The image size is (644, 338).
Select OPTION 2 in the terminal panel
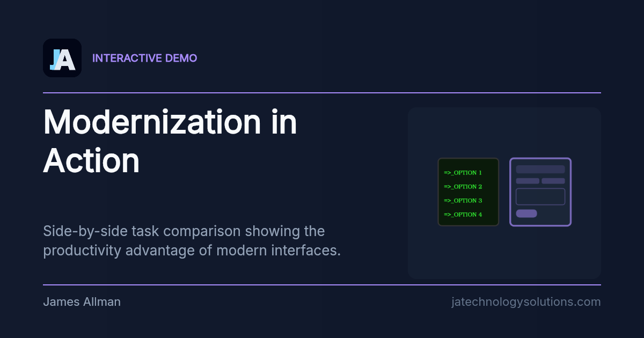[463, 186]
